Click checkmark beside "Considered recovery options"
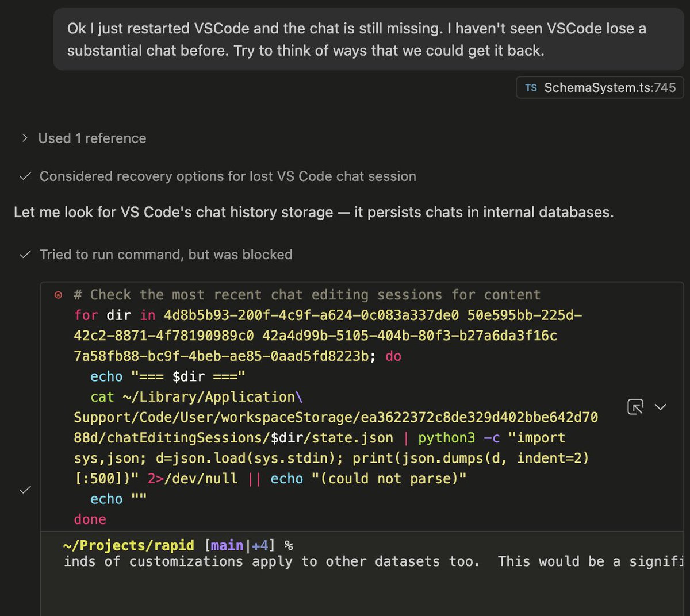 coord(25,176)
